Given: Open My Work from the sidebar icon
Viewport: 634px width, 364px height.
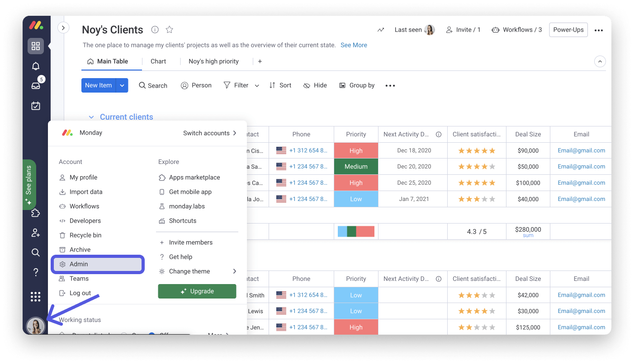Looking at the screenshot, I should [x=35, y=106].
